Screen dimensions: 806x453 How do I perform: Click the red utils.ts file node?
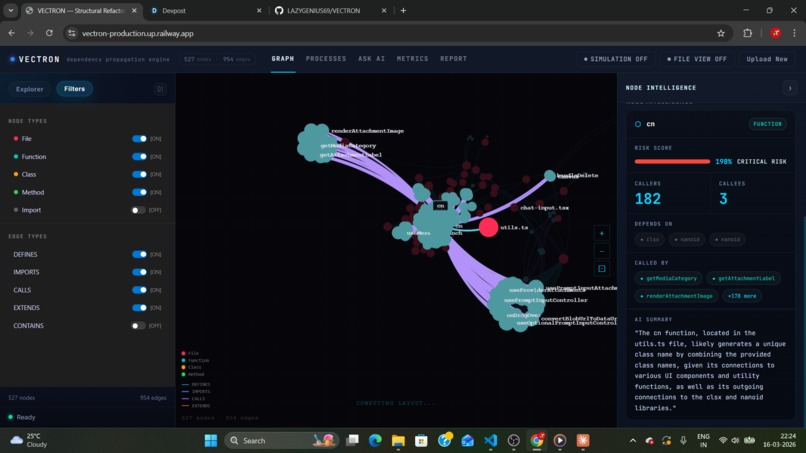point(488,227)
